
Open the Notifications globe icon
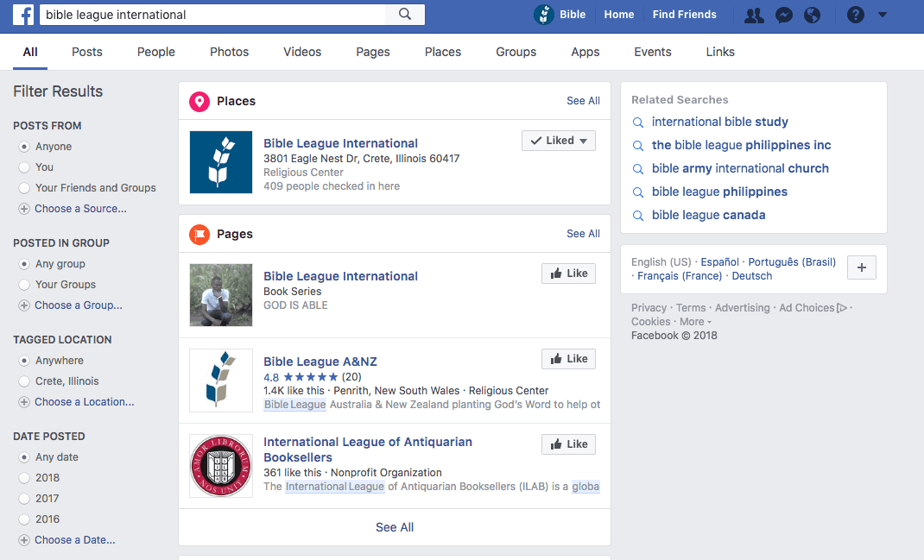pyautogui.click(x=812, y=15)
